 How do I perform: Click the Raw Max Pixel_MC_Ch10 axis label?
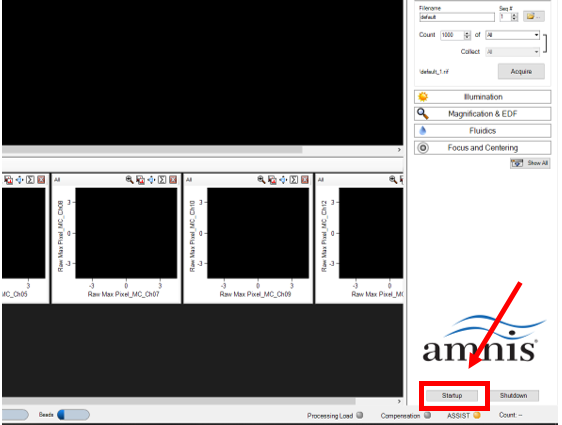pos(192,236)
